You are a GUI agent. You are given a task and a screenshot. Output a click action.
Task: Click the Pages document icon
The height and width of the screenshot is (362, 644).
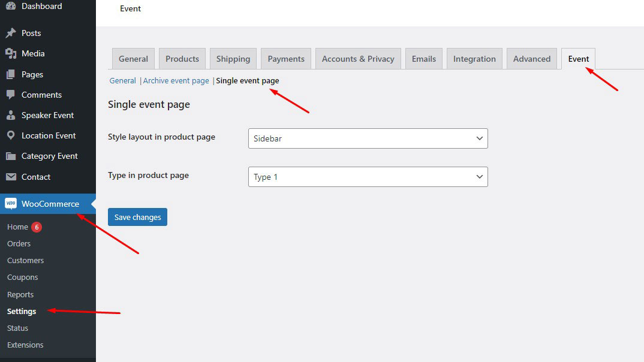[x=10, y=74]
